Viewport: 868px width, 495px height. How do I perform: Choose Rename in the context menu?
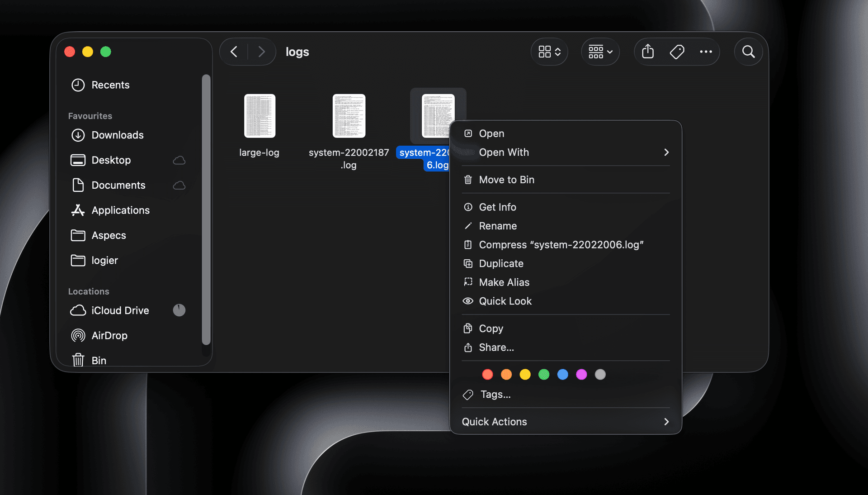pyautogui.click(x=566, y=226)
